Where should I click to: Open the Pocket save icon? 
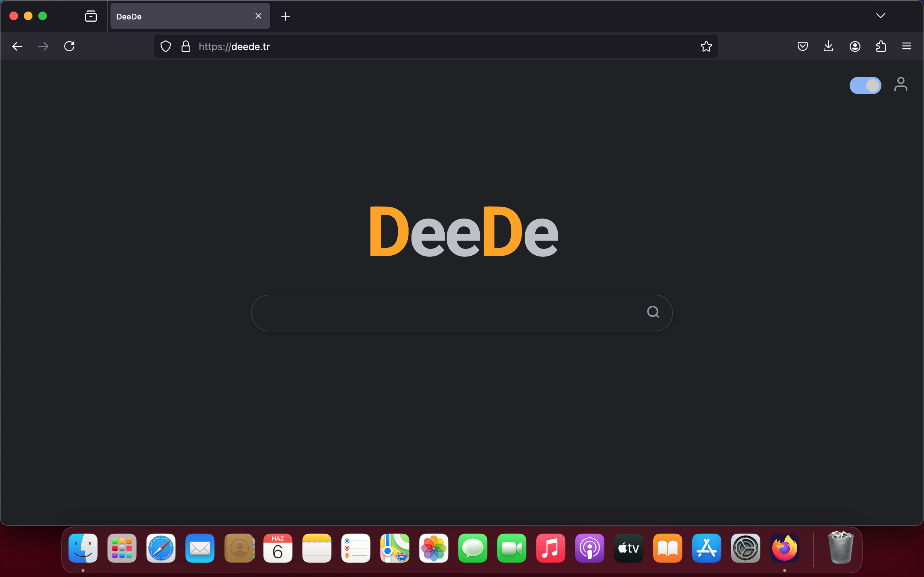[803, 47]
